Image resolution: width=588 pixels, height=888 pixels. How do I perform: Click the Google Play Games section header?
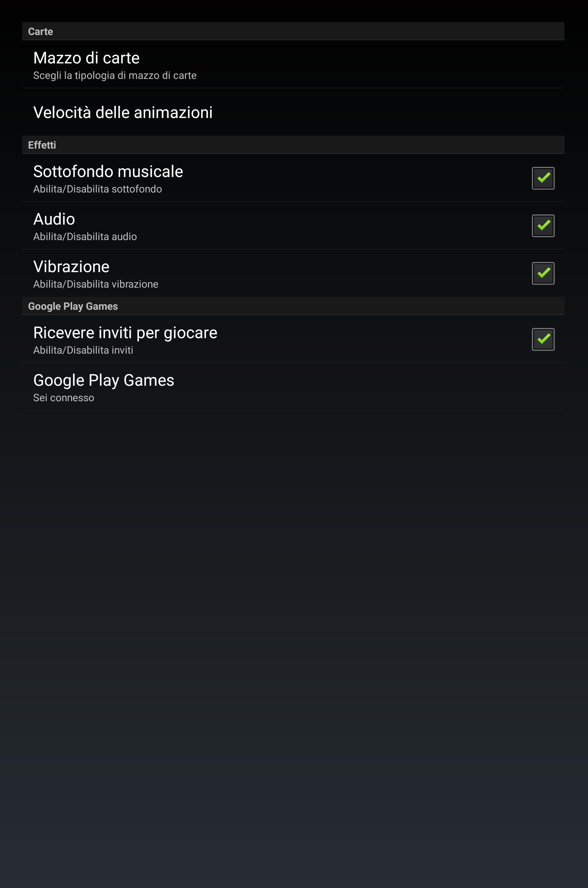tap(293, 306)
